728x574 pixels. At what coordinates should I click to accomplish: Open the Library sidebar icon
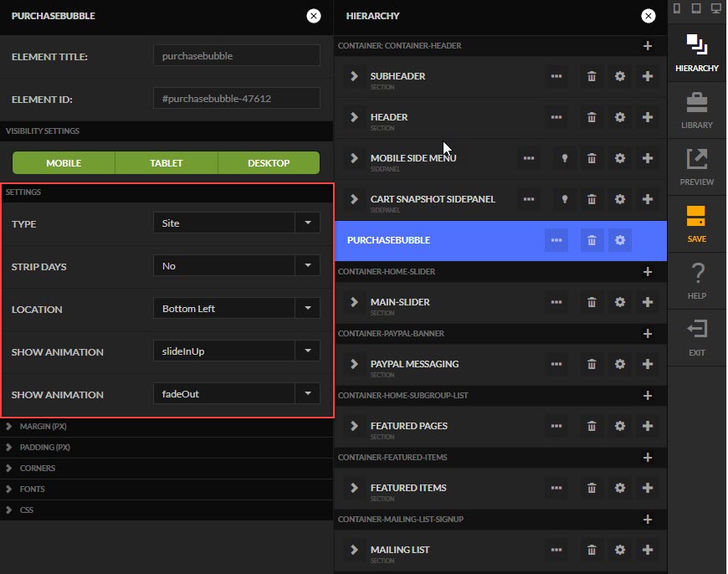point(696,110)
